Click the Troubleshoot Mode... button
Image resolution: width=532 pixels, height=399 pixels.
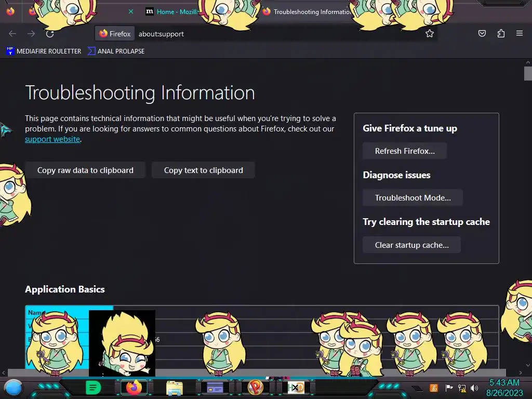413,198
